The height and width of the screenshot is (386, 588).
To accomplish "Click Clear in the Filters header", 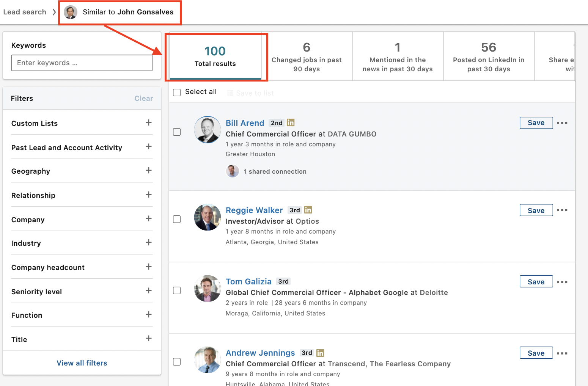I will (144, 98).
